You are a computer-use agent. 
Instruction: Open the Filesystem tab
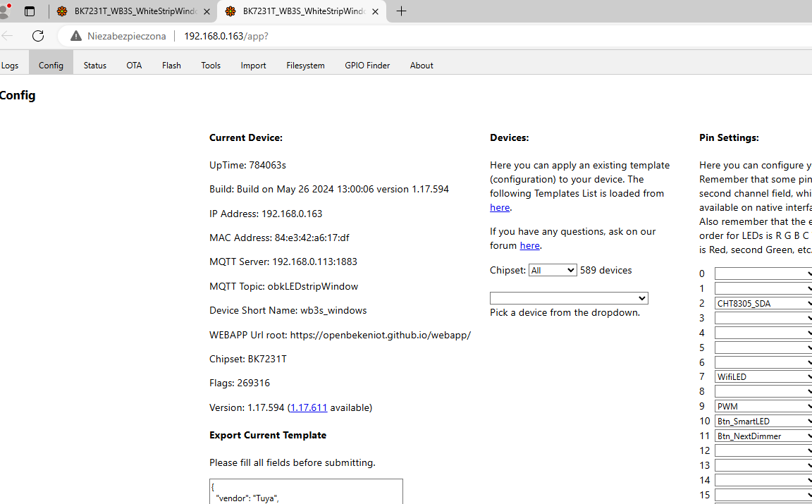click(305, 66)
